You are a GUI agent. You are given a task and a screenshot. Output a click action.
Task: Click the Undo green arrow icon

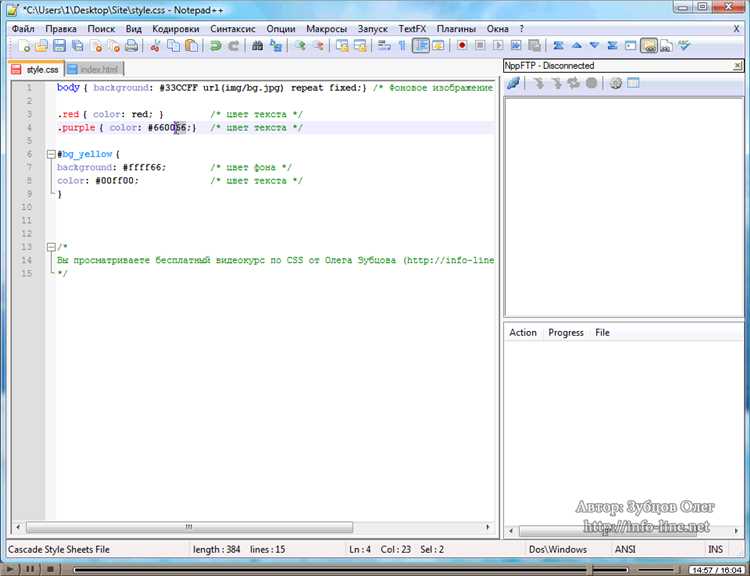pyautogui.click(x=215, y=46)
